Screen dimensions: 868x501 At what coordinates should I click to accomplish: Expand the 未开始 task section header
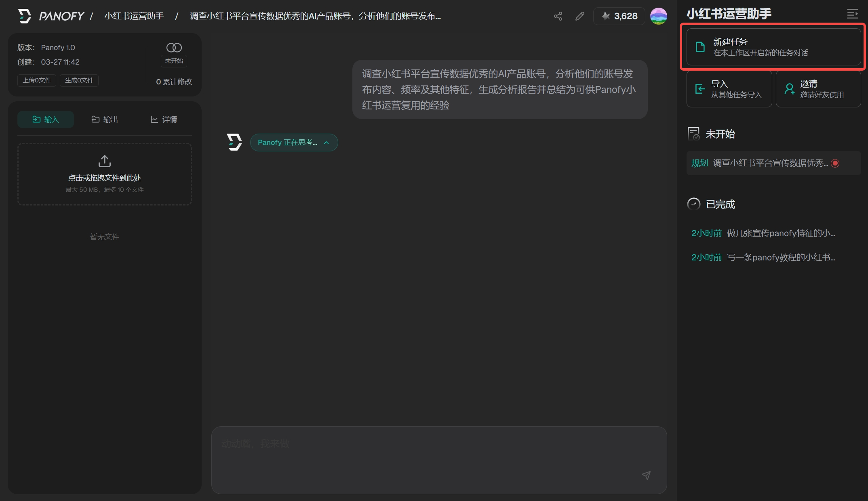[x=720, y=134]
